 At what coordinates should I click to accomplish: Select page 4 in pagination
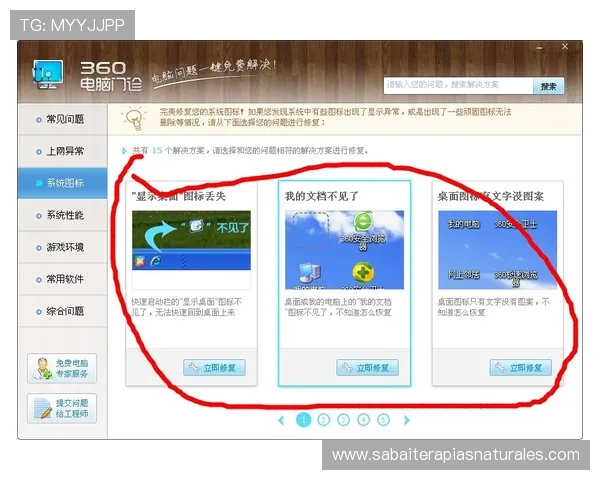click(x=364, y=420)
